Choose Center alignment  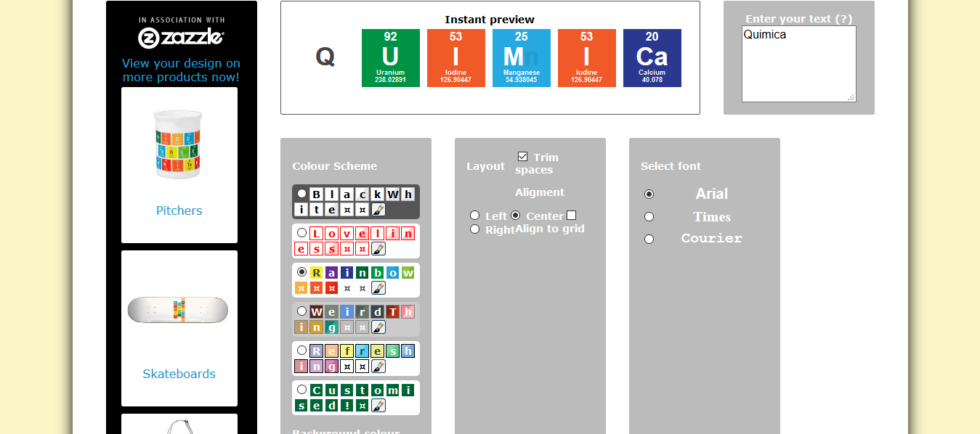pos(516,216)
